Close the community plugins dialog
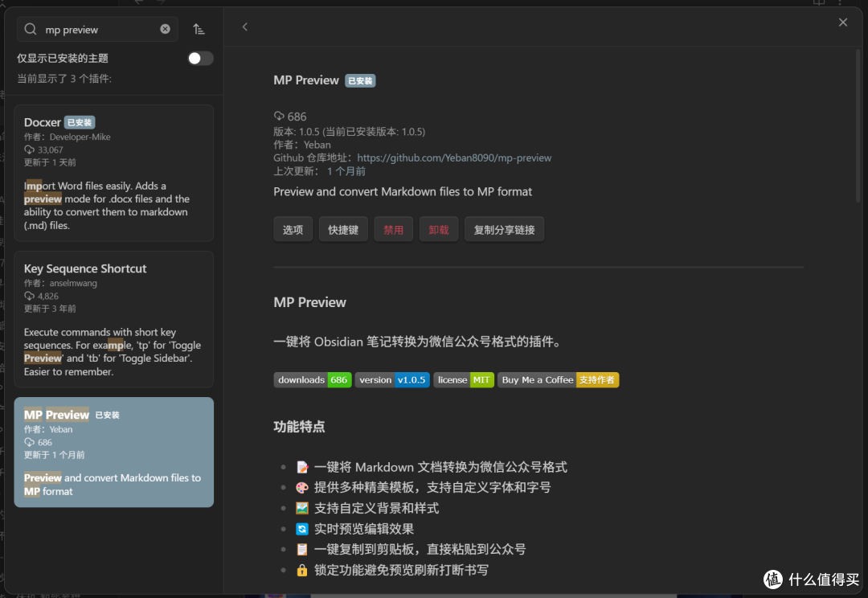 (842, 23)
